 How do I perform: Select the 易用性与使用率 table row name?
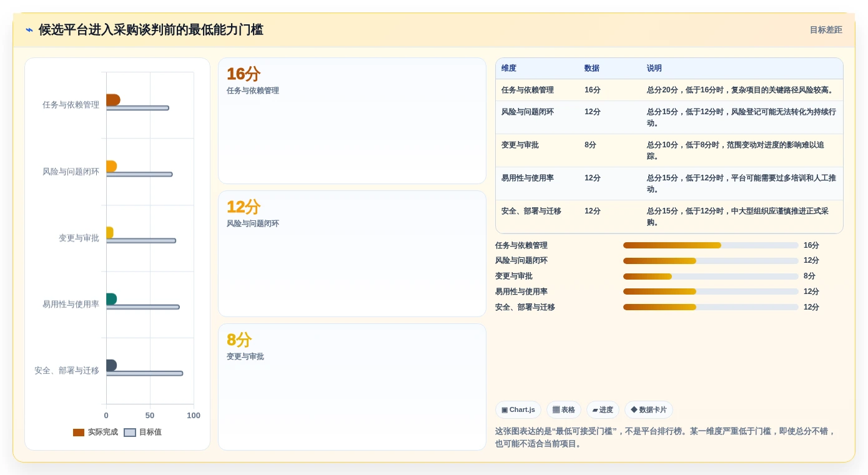[528, 179]
